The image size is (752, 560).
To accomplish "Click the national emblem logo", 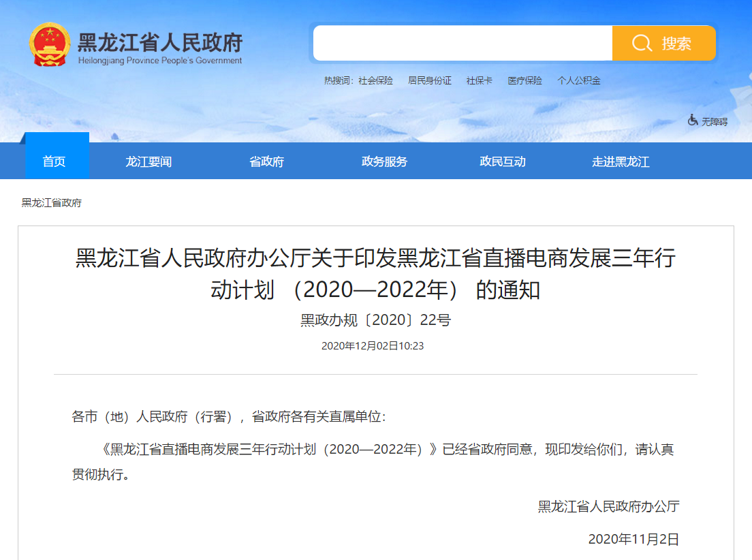I will point(49,44).
